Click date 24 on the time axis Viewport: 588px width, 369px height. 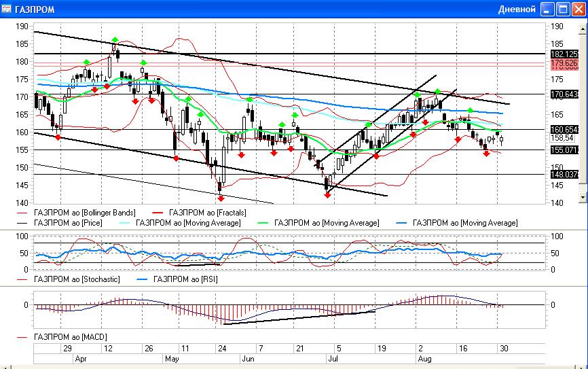pos(222,349)
